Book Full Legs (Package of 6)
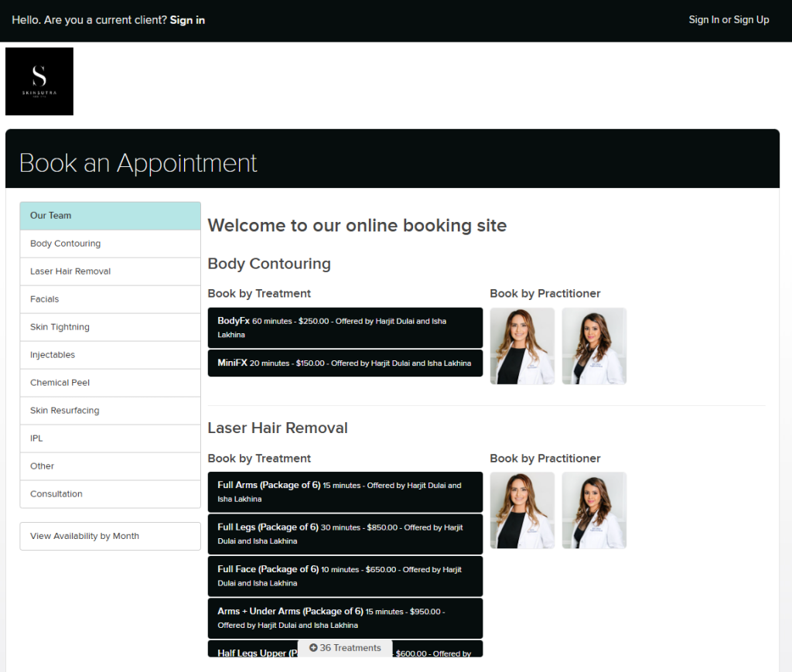Image resolution: width=792 pixels, height=672 pixels. (345, 534)
